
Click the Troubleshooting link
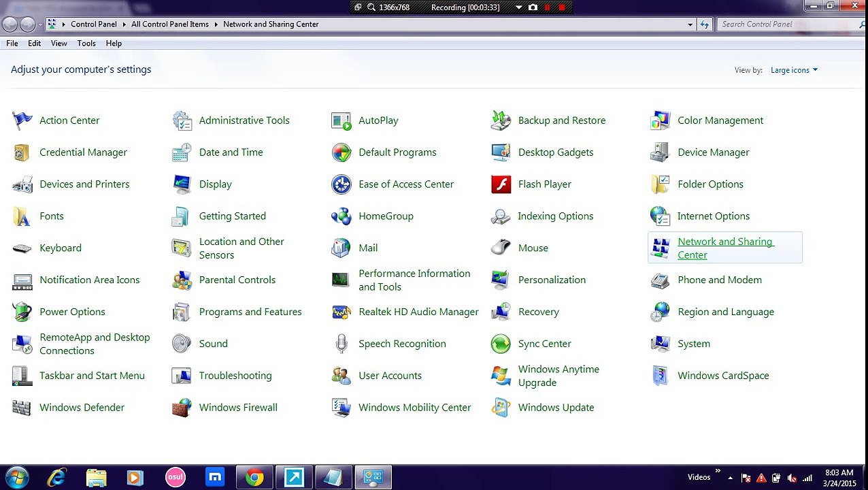235,376
